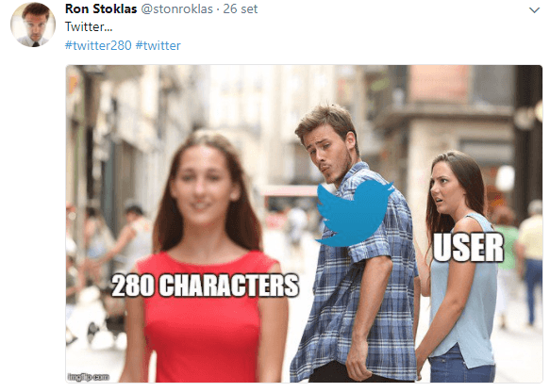
Task: Click the blue-top woman's shocked face
Action: click(x=443, y=188)
